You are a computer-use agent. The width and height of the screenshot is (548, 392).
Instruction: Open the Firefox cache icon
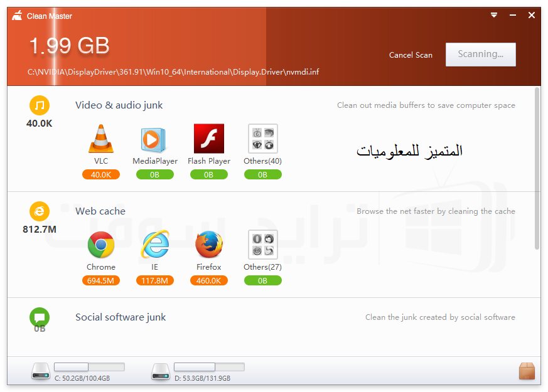pos(209,245)
